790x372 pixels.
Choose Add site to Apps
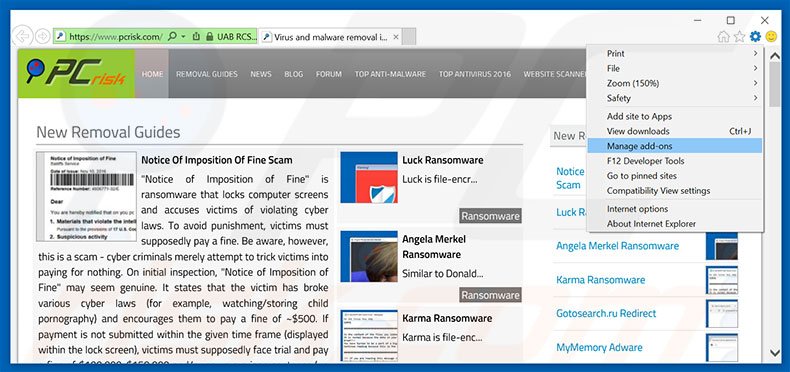[x=675, y=116]
